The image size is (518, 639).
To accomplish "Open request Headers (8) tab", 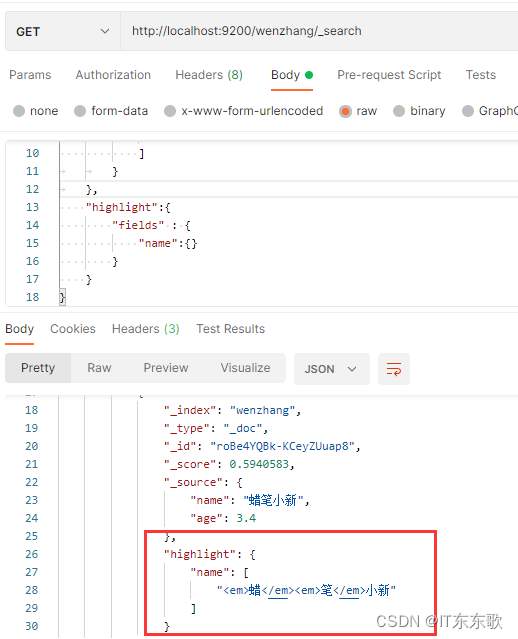I will tap(209, 75).
